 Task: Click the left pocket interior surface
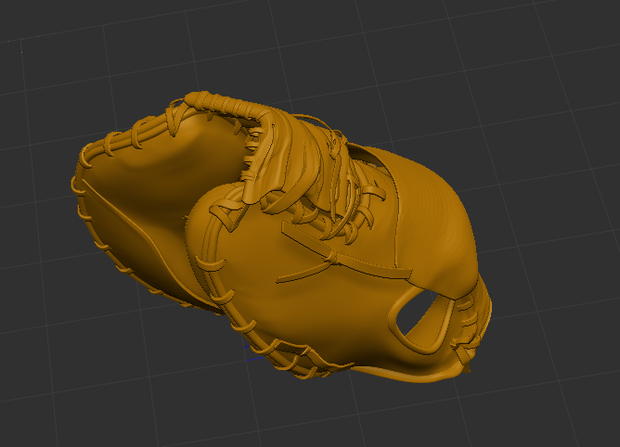tap(166, 174)
